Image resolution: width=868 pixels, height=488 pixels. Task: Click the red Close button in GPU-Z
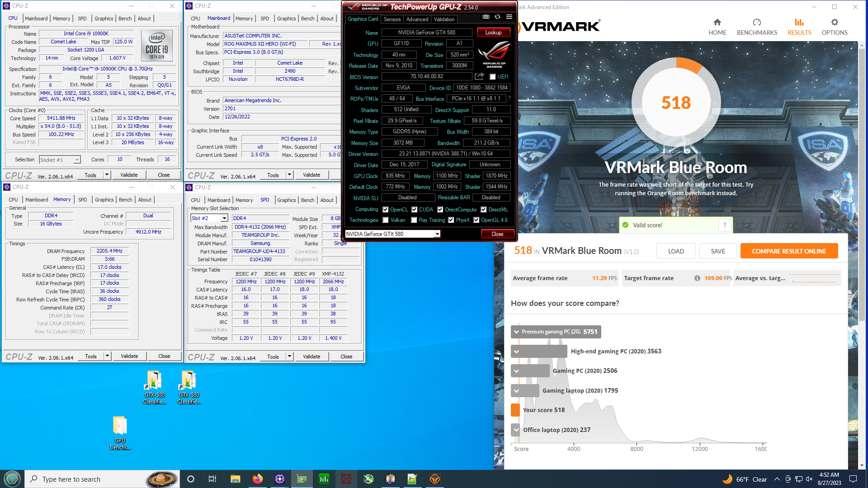click(497, 234)
